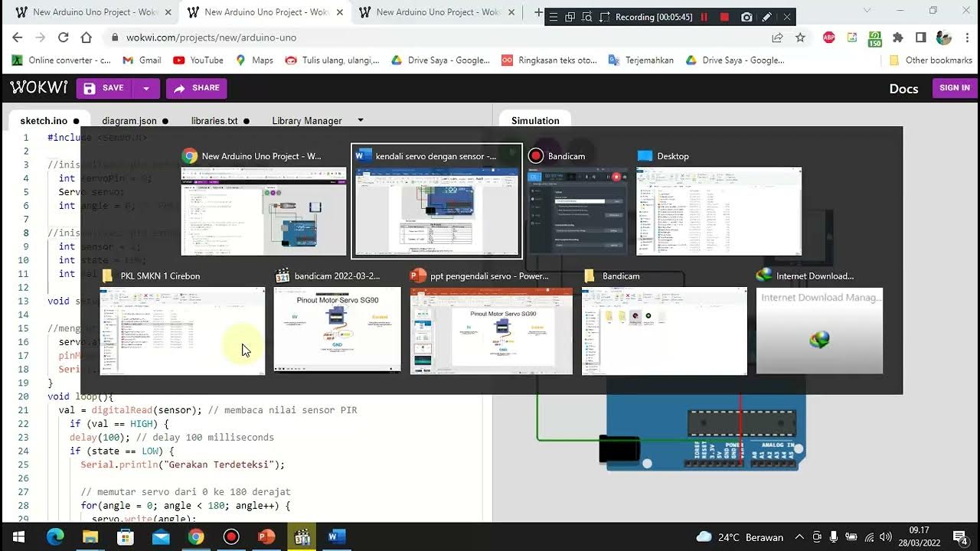
Task: Open Microsoft Edge from the taskbar
Action: (55, 537)
